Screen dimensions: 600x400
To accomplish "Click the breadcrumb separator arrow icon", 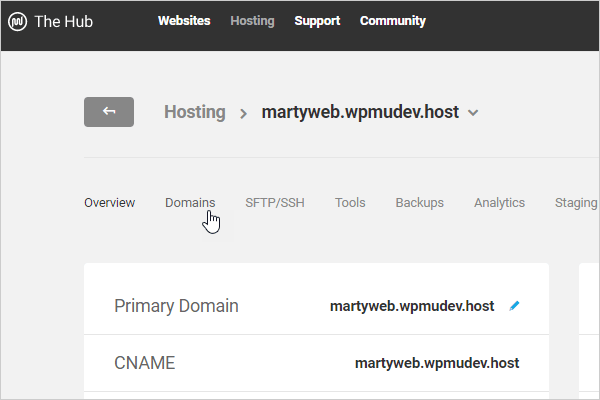I will click(x=243, y=114).
